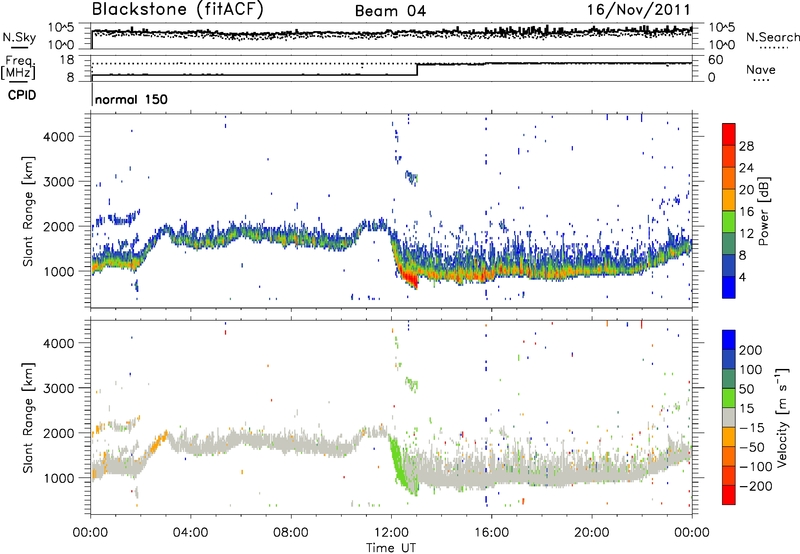Click the 'Slant Range [km]' label of velocity panel
The width and height of the screenshot is (800, 554).
(x=28, y=418)
